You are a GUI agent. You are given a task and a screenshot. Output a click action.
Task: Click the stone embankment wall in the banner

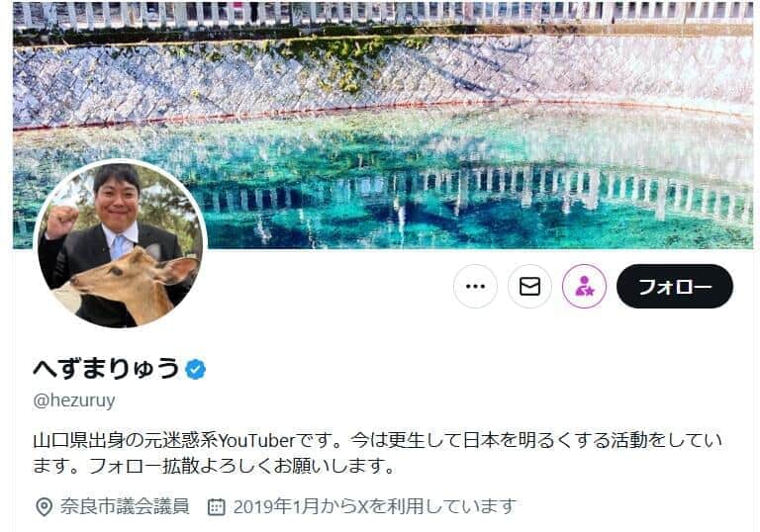click(x=383, y=77)
